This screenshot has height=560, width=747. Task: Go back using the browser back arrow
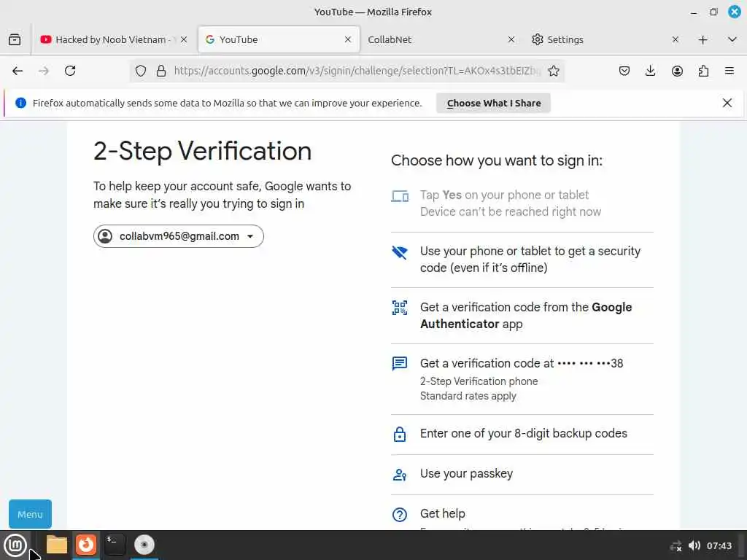[18, 71]
